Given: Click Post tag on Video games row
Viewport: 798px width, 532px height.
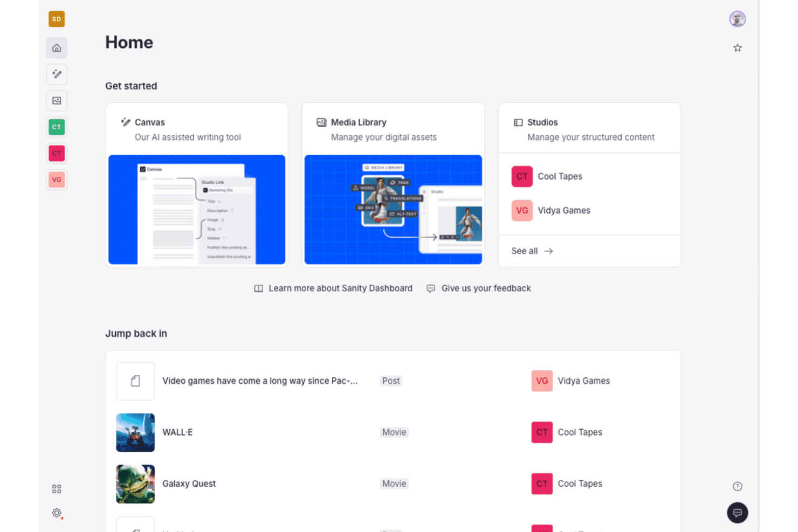Looking at the screenshot, I should click(x=391, y=381).
